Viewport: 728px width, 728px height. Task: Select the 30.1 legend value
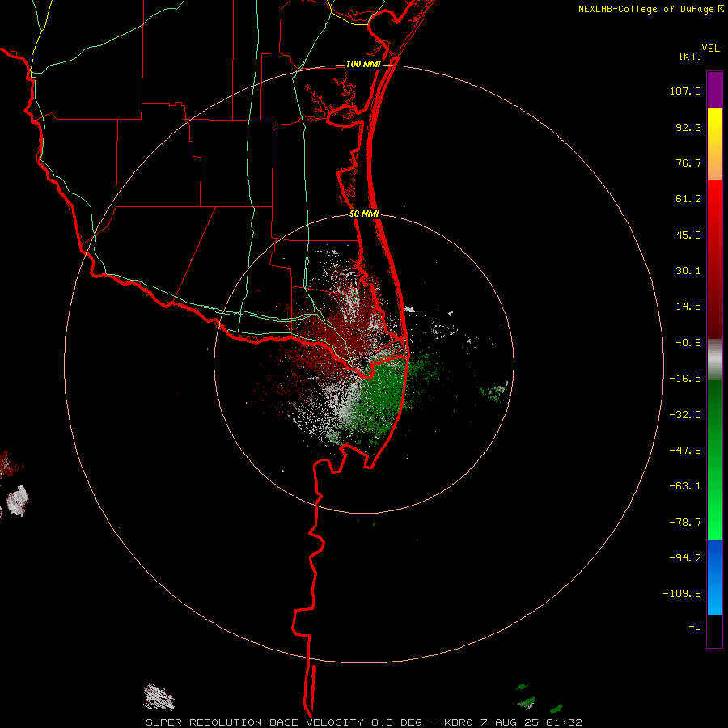(688, 271)
